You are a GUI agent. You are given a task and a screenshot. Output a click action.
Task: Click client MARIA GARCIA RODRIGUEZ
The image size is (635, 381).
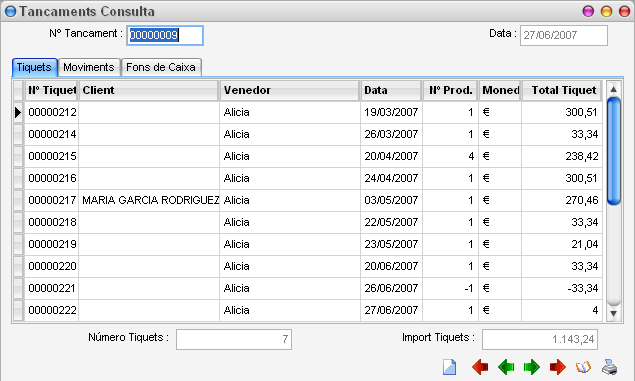tap(150, 200)
